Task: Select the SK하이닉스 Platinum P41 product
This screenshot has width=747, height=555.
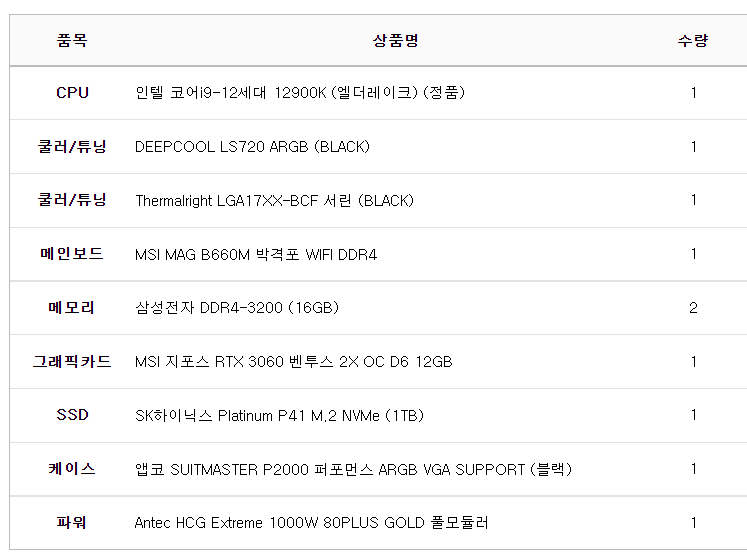Action: click(x=279, y=416)
